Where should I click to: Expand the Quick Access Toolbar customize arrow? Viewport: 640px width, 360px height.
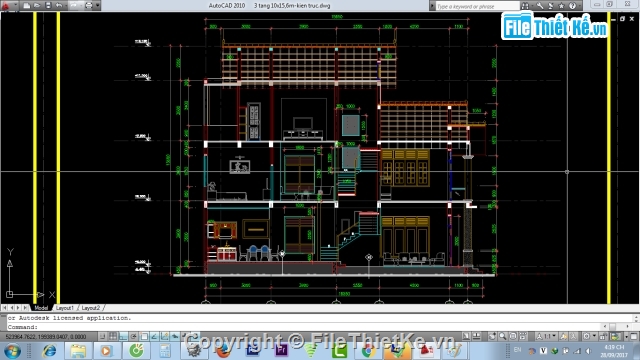click(98, 6)
